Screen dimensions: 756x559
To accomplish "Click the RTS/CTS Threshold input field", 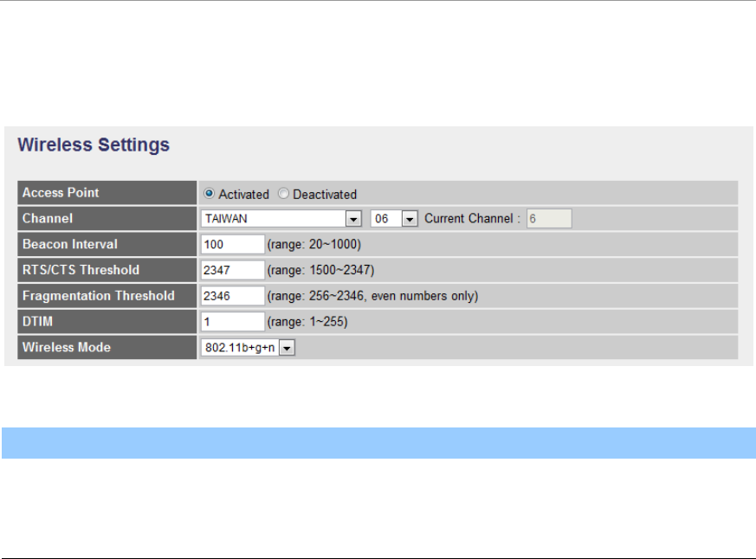I will coord(233,270).
